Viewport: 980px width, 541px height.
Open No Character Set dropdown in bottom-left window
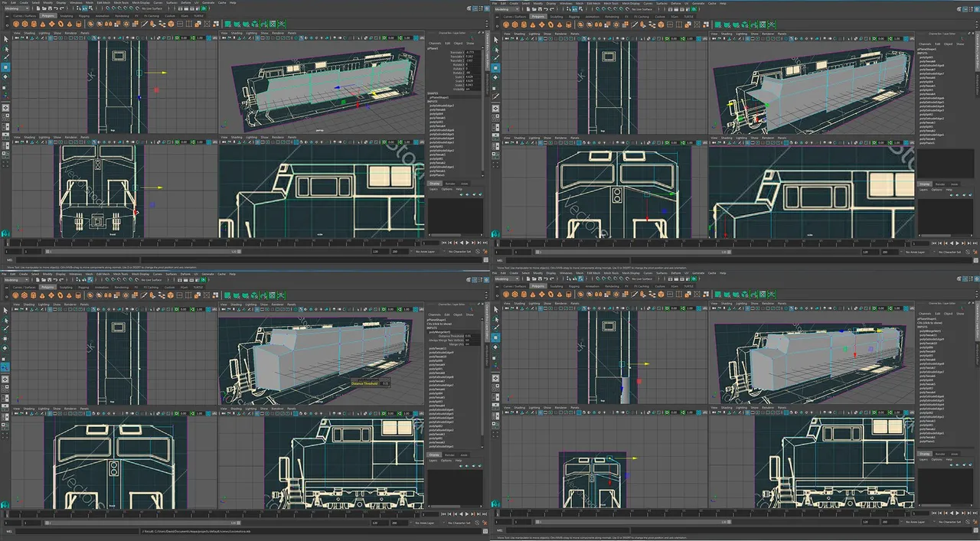click(x=459, y=523)
